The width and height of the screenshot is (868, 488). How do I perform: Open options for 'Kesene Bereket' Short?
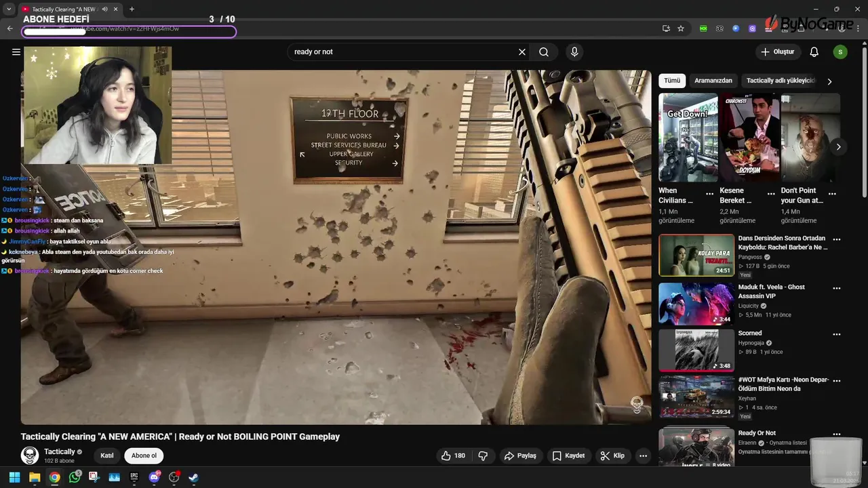pos(771,194)
